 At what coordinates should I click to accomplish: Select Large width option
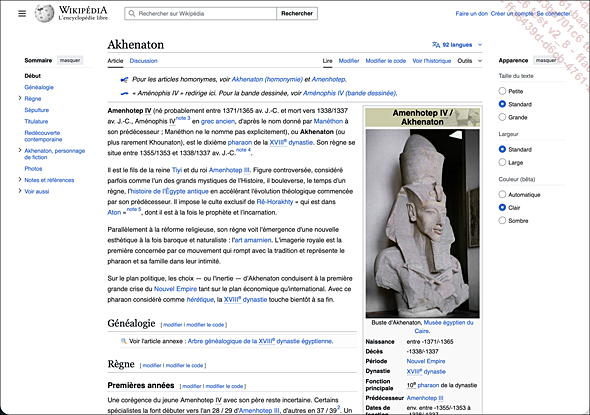pos(502,163)
